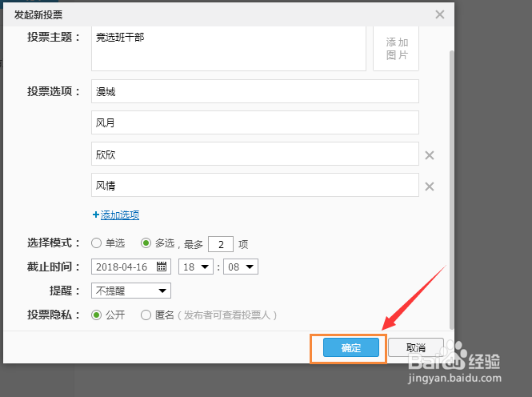Select the 匿名 privacy option

tap(146, 315)
